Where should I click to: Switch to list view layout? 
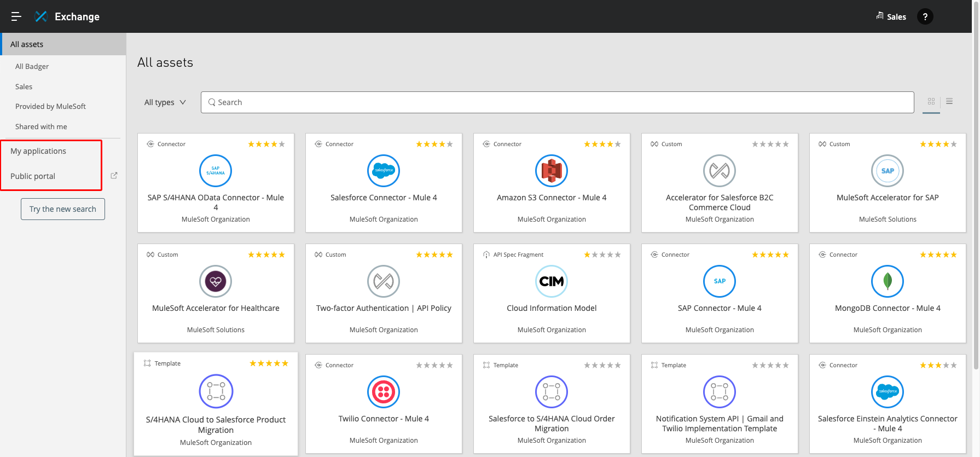tap(949, 101)
